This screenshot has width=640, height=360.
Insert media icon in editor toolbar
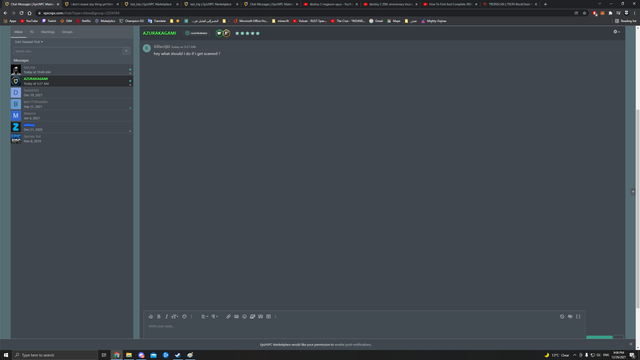point(252,316)
